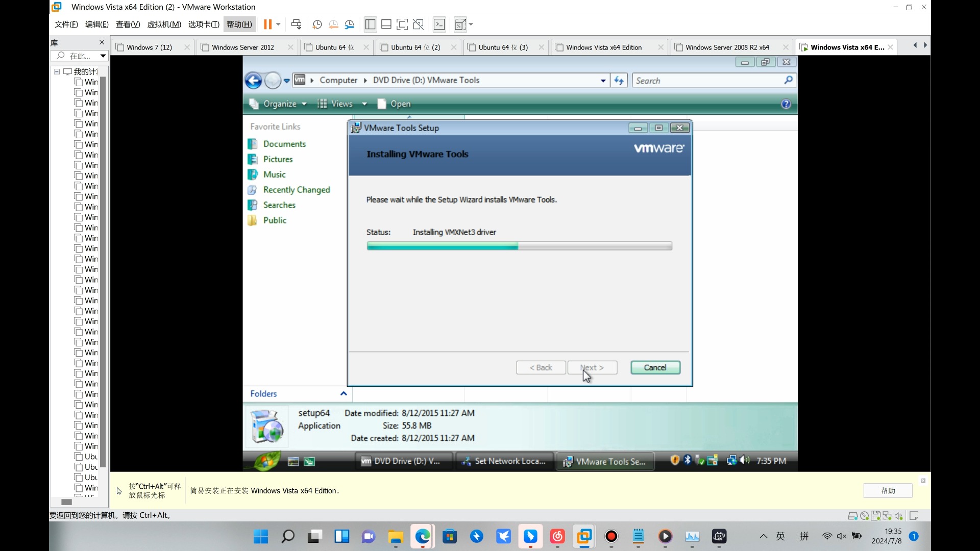The height and width of the screenshot is (551, 980).
Task: Click Cancel in VMware Tools Setup
Action: click(x=655, y=367)
